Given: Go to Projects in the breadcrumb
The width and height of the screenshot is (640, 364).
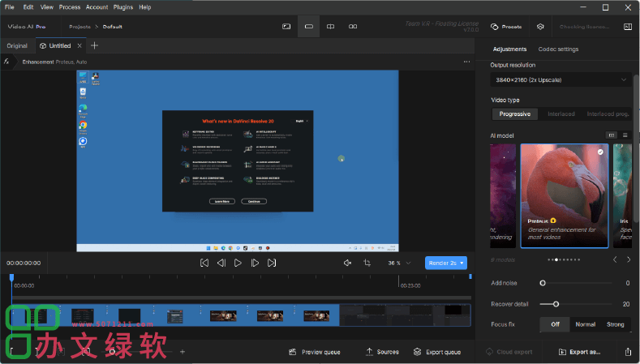Looking at the screenshot, I should (x=79, y=27).
